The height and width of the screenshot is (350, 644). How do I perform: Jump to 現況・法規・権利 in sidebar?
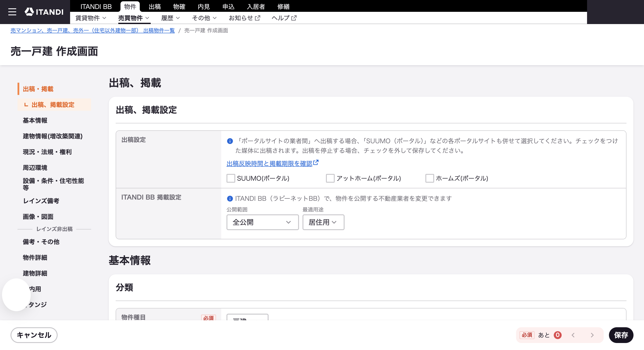coord(47,152)
